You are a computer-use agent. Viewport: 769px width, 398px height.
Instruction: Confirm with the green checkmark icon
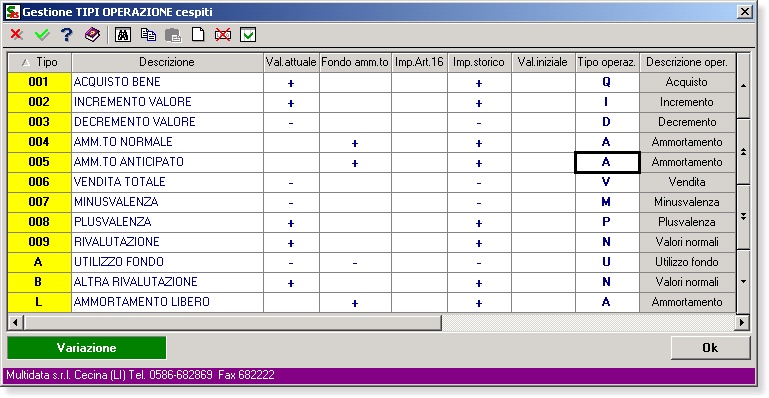tap(42, 35)
